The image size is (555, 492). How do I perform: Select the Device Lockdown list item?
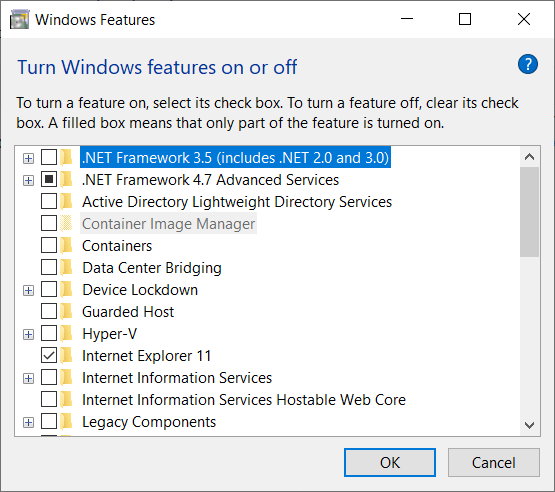click(x=140, y=290)
